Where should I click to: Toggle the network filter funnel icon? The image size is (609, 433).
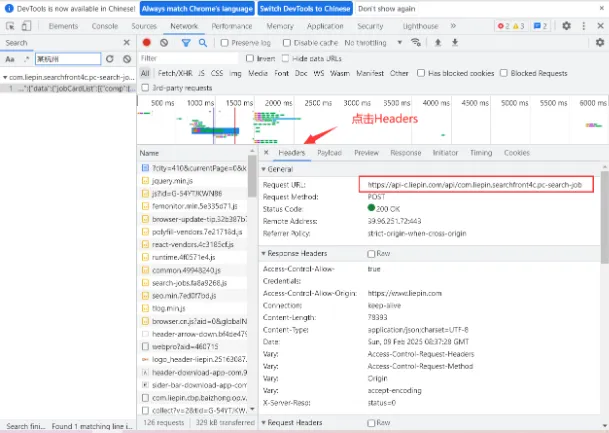pos(186,43)
